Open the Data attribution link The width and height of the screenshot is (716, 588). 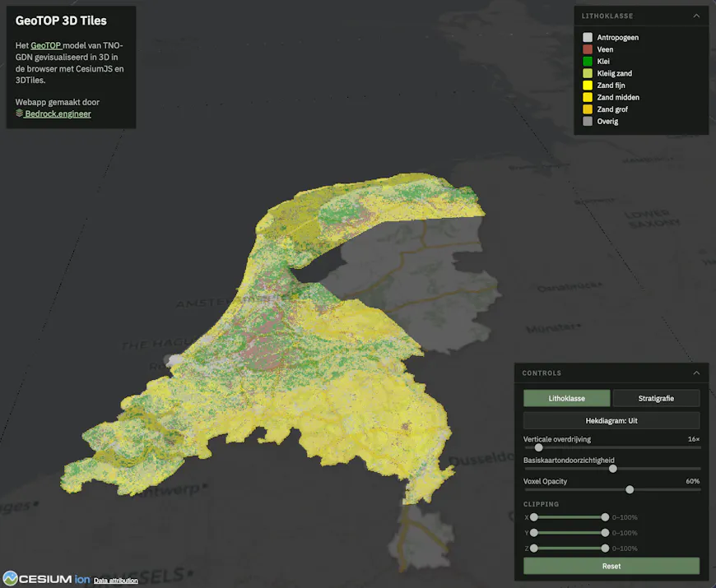point(116,580)
